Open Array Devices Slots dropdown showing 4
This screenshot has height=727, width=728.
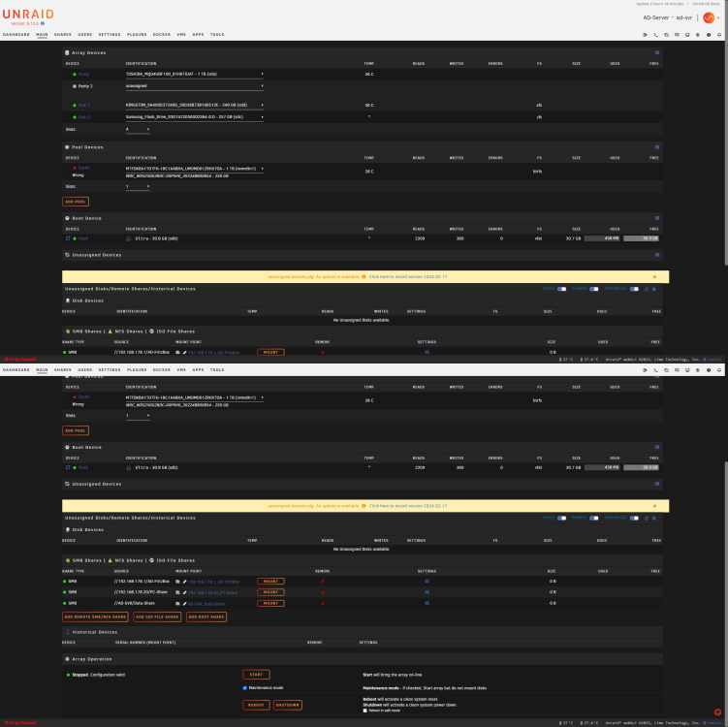138,130
